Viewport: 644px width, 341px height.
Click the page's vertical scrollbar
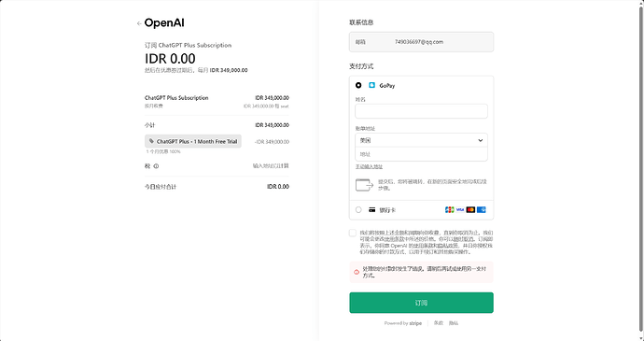coord(641,170)
